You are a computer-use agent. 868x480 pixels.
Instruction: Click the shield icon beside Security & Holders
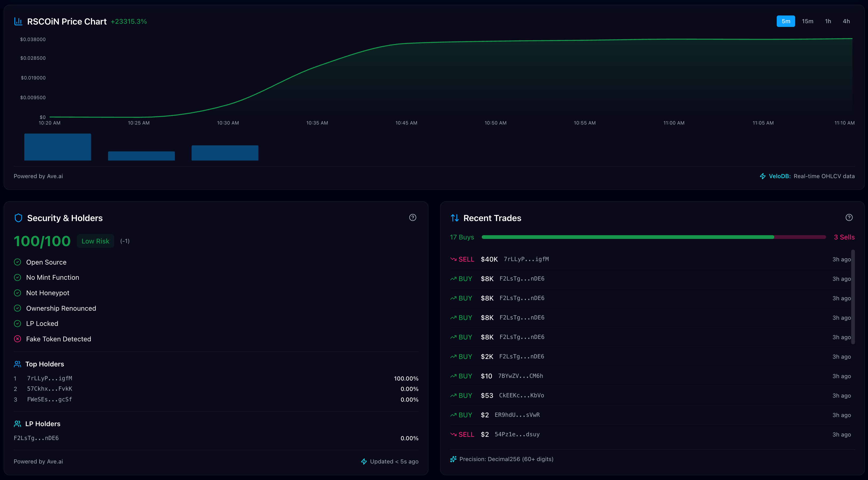coord(18,218)
